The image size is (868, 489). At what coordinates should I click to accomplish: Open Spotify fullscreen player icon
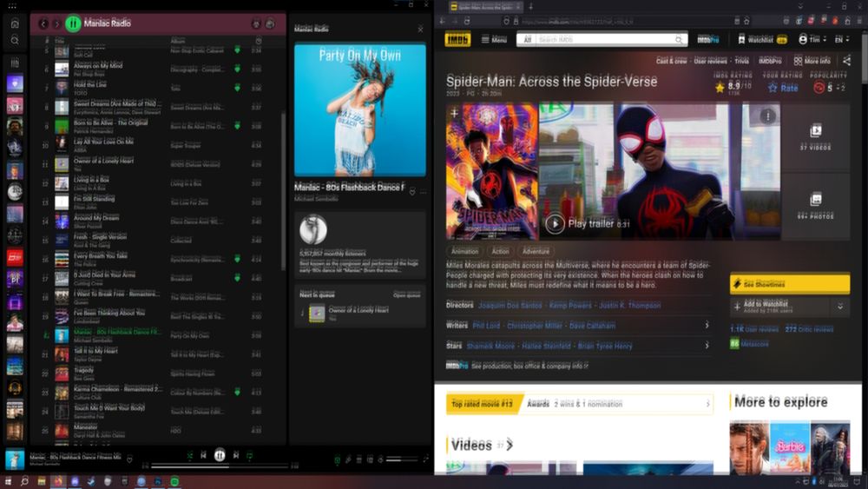(425, 459)
